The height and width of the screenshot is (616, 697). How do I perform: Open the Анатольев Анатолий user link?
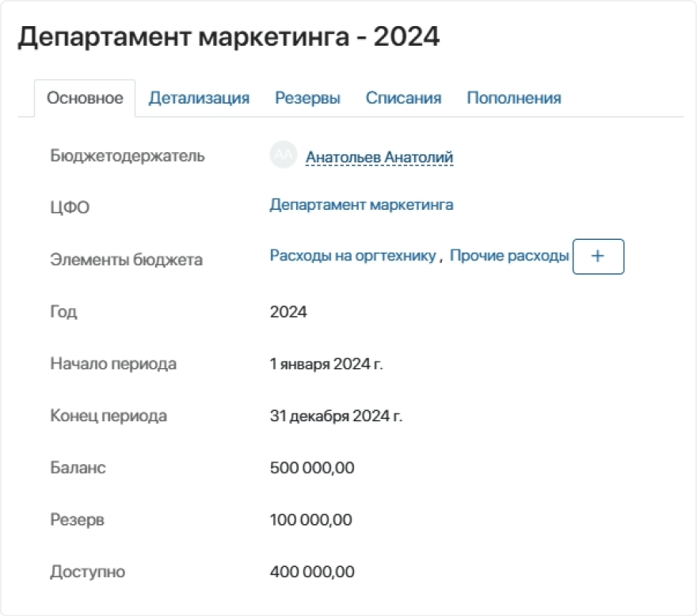pyautogui.click(x=379, y=158)
